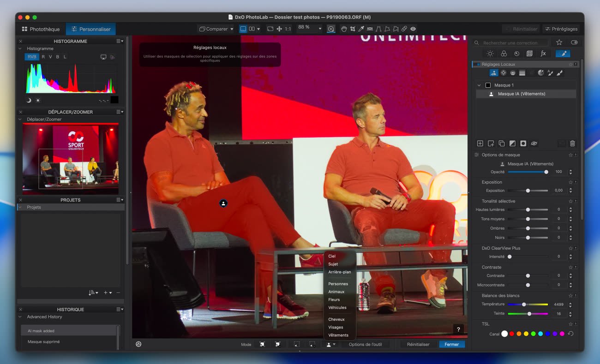Select L luminance histogram channel

pos(65,57)
